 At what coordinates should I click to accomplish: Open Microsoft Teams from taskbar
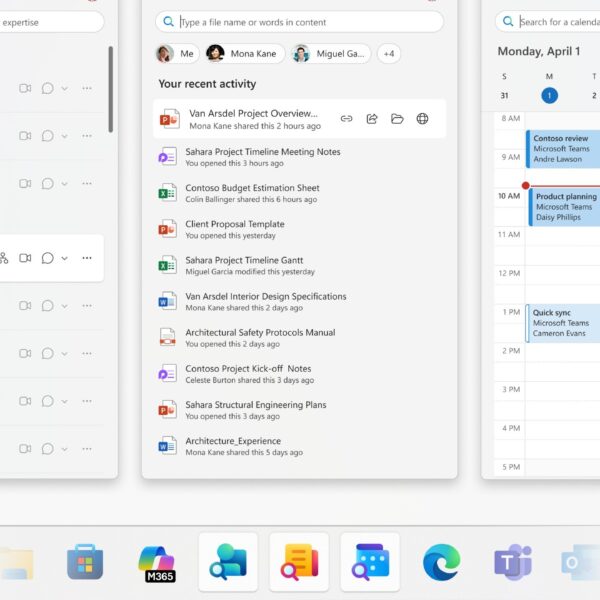point(513,562)
